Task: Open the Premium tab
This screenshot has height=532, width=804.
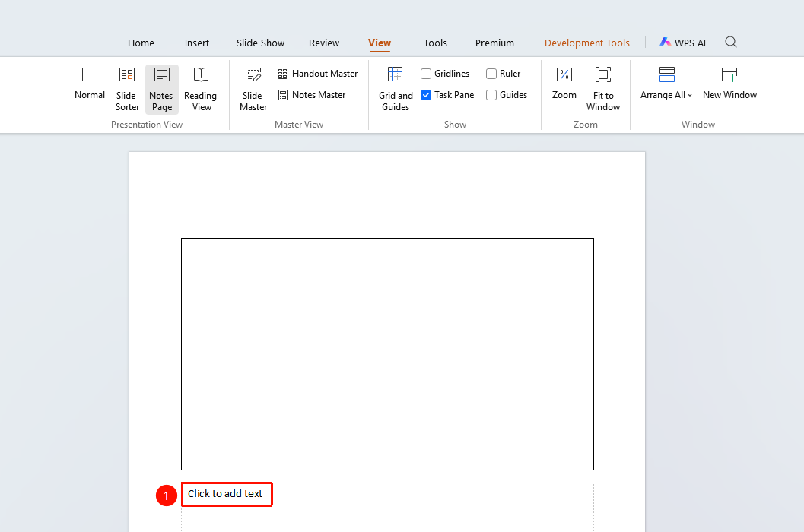Action: (x=495, y=43)
